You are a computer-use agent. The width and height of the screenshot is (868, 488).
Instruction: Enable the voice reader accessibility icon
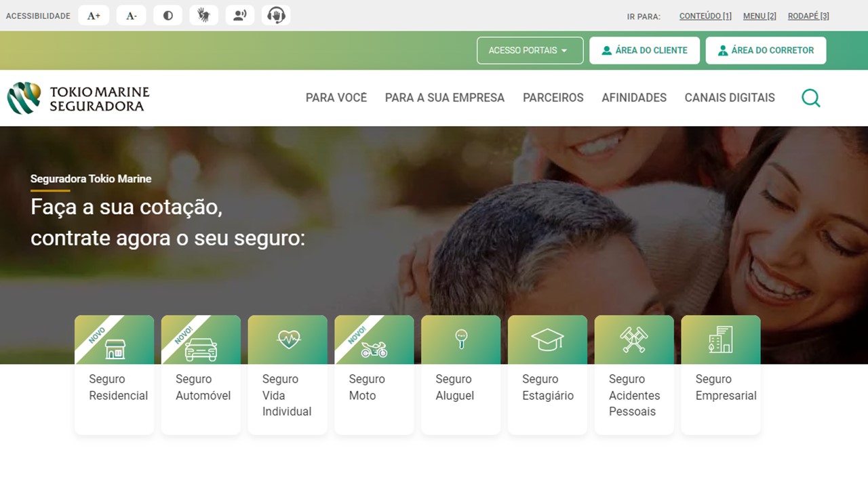tap(239, 16)
